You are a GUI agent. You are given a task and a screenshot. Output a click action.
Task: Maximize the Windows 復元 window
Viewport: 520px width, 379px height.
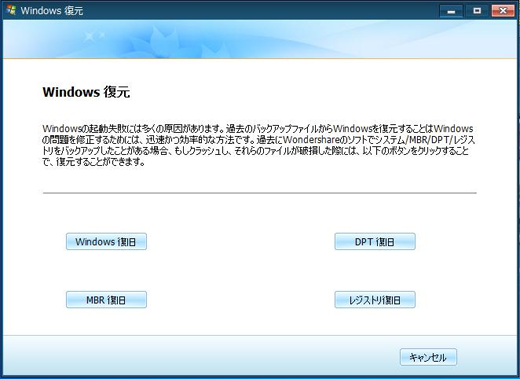477,11
